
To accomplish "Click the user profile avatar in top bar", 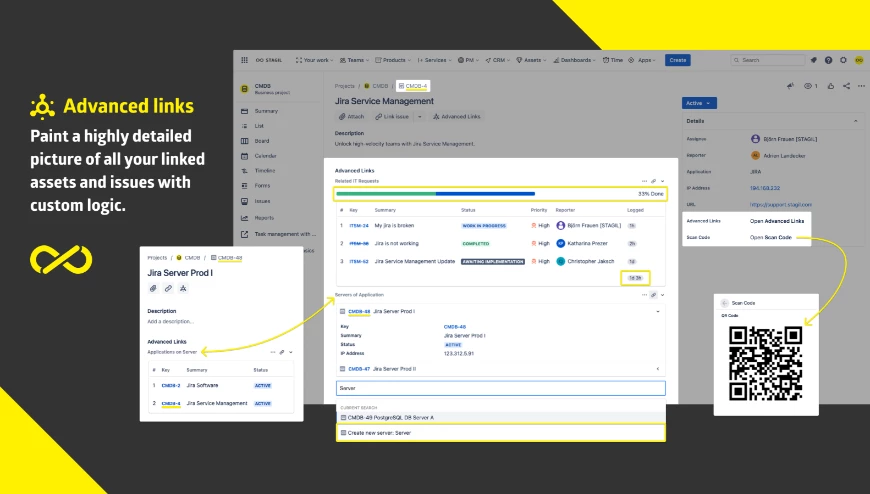I will point(859,60).
